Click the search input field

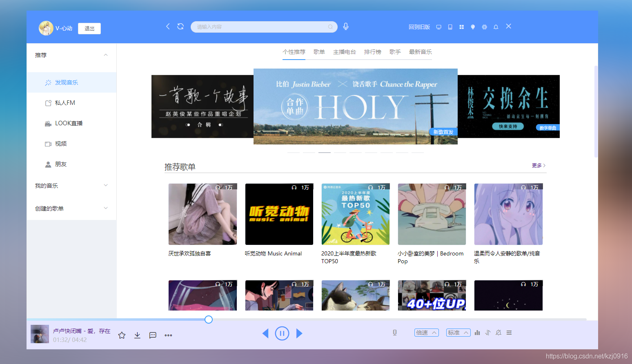[264, 27]
